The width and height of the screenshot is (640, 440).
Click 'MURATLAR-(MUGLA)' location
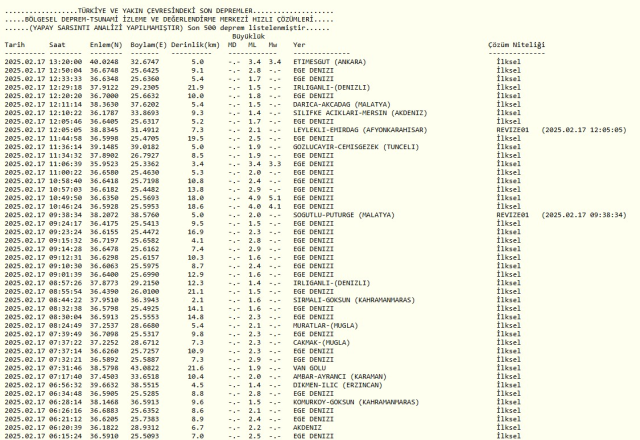[325, 325]
